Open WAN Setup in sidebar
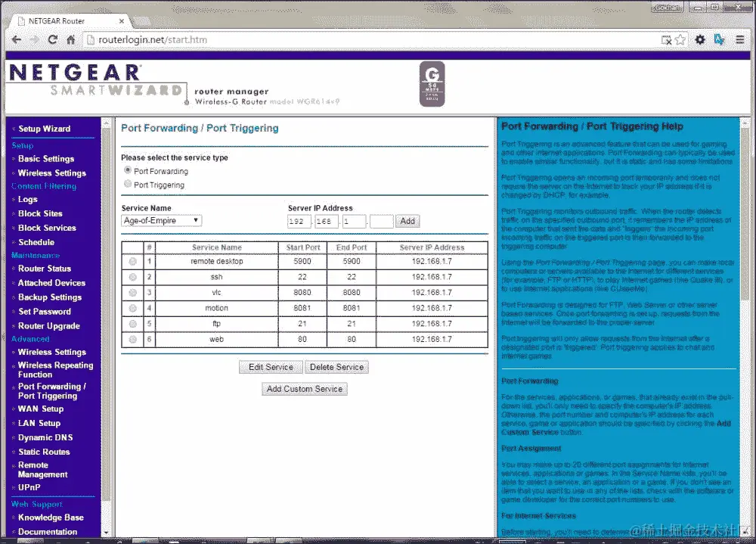This screenshot has width=756, height=544. pyautogui.click(x=41, y=409)
